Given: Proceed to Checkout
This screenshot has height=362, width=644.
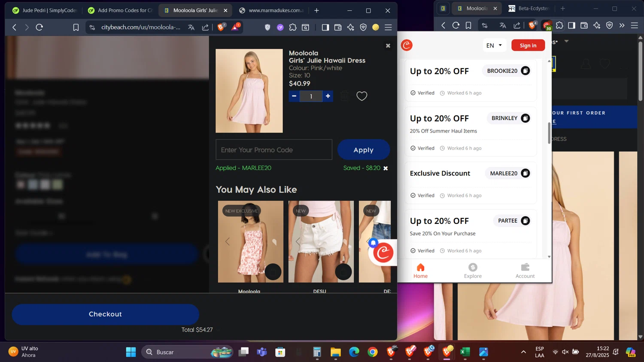Looking at the screenshot, I should point(105,314).
